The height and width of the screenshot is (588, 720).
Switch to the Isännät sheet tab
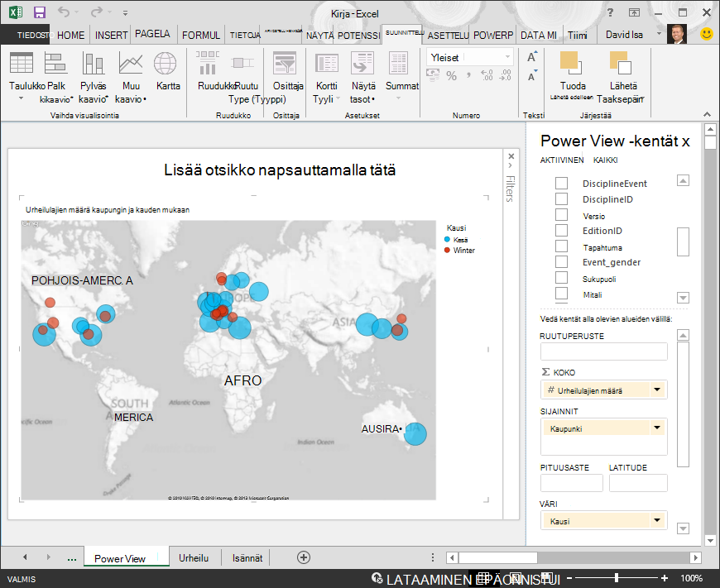point(247,557)
